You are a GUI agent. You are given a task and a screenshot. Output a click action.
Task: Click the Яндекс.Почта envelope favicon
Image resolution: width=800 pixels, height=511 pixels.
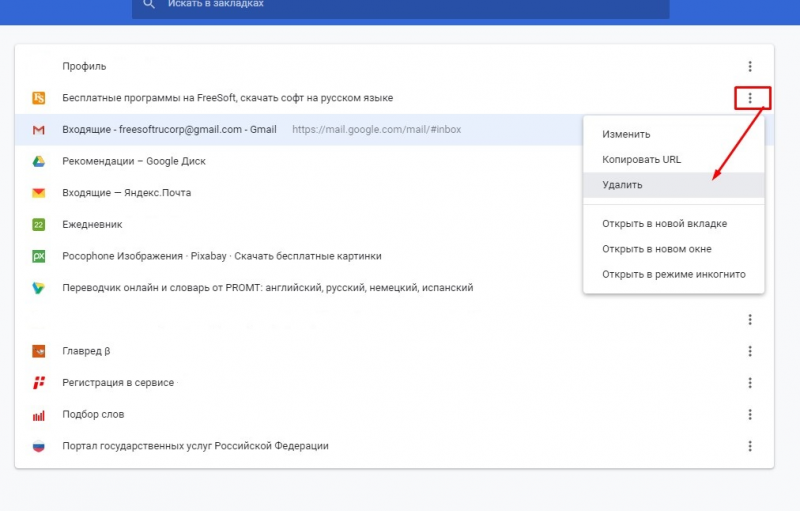click(x=39, y=193)
